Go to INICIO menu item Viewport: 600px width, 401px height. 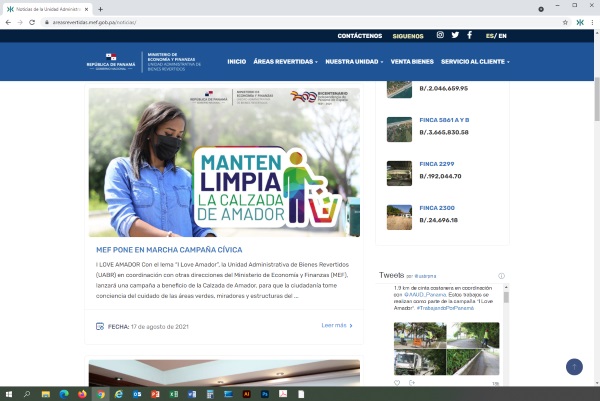[x=236, y=61]
